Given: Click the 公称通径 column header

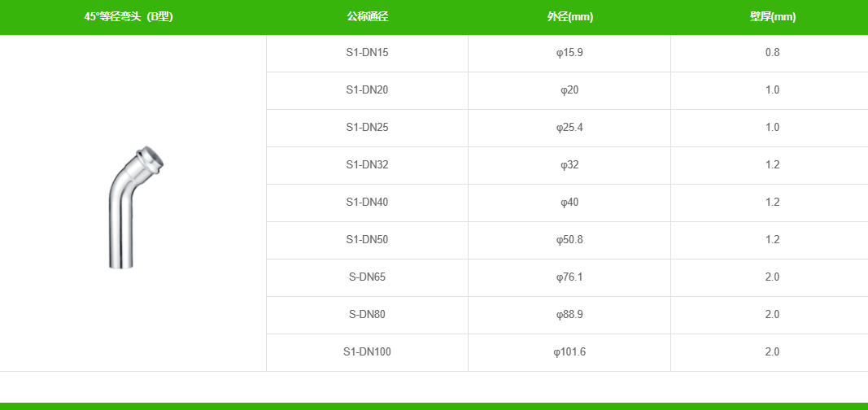Looking at the screenshot, I should pyautogui.click(x=367, y=17).
